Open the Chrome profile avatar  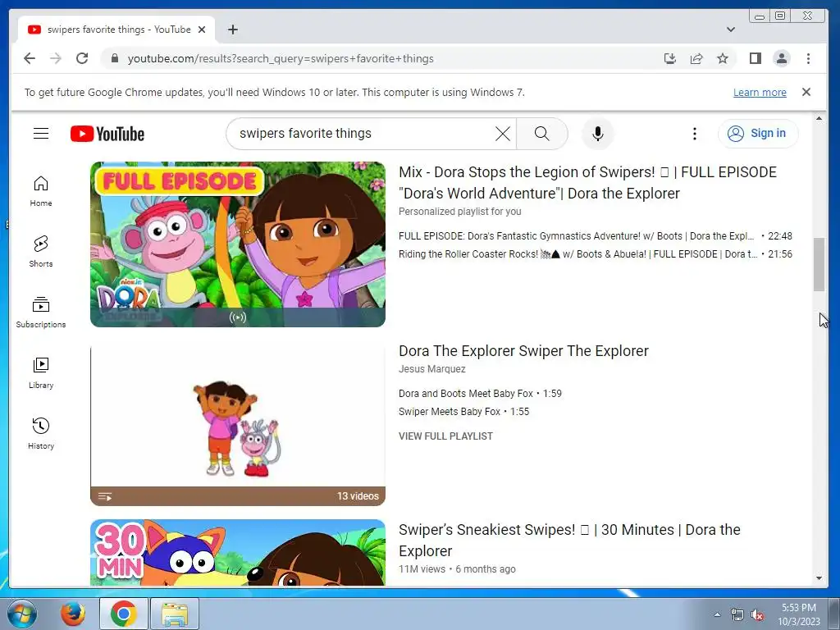tap(782, 58)
